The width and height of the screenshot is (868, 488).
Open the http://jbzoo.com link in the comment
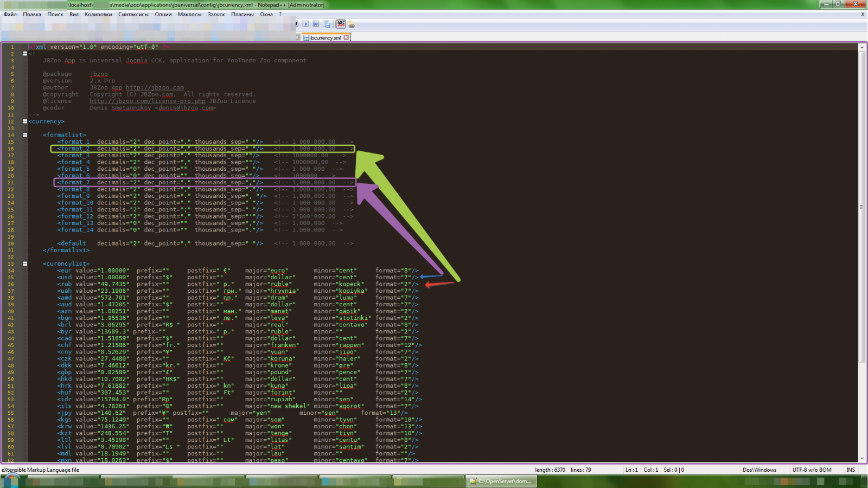pyautogui.click(x=155, y=88)
